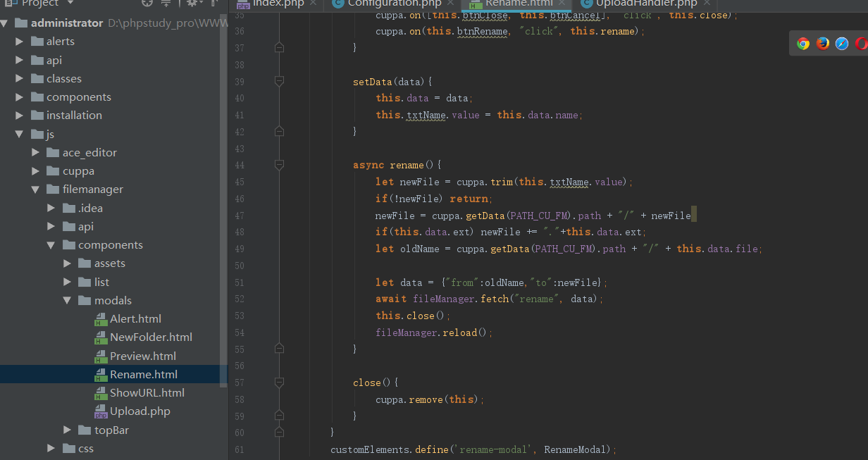The height and width of the screenshot is (460, 868).
Task: Click the topBar folder icon
Action: coord(85,430)
